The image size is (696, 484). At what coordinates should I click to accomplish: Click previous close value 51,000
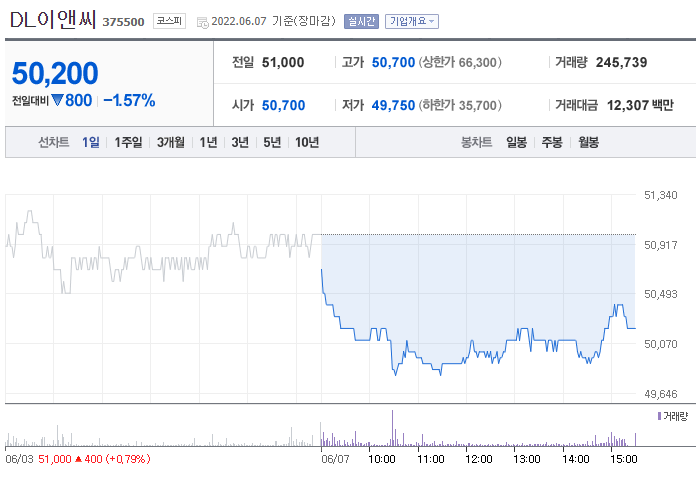pyautogui.click(x=283, y=62)
